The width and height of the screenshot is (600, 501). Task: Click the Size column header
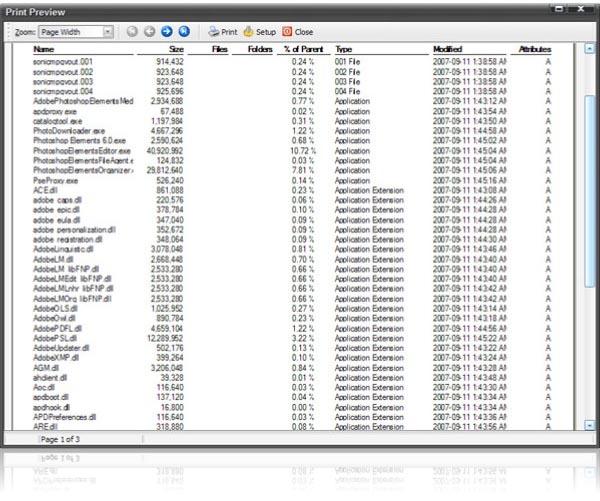[175, 48]
